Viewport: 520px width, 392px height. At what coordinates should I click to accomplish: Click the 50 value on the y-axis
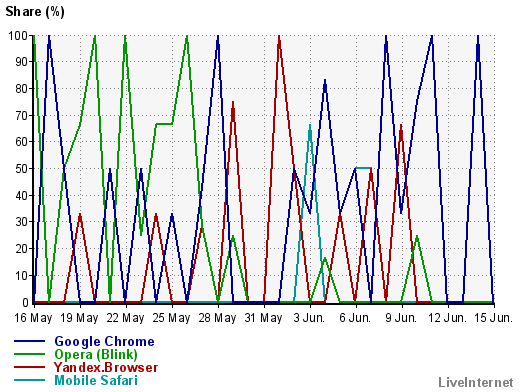tap(22, 169)
